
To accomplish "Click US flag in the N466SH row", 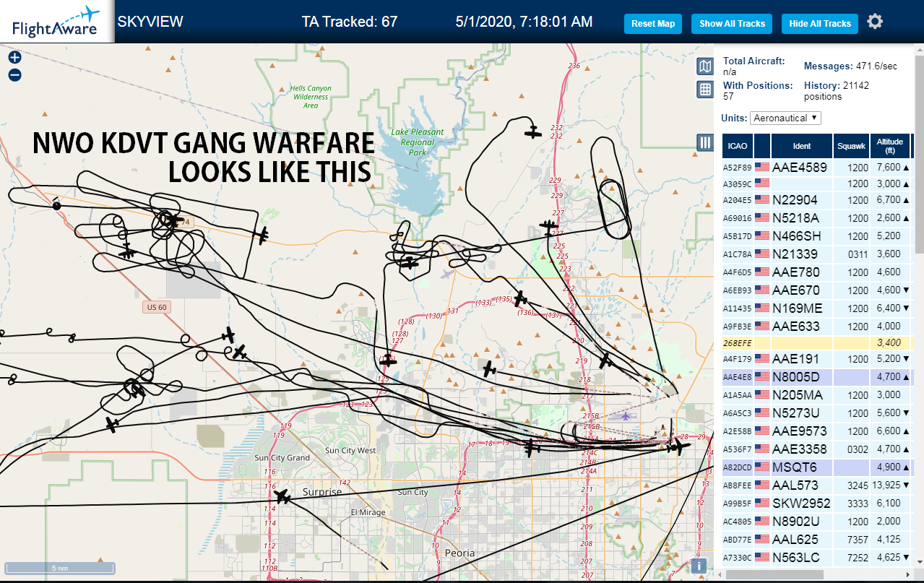I will pos(762,236).
